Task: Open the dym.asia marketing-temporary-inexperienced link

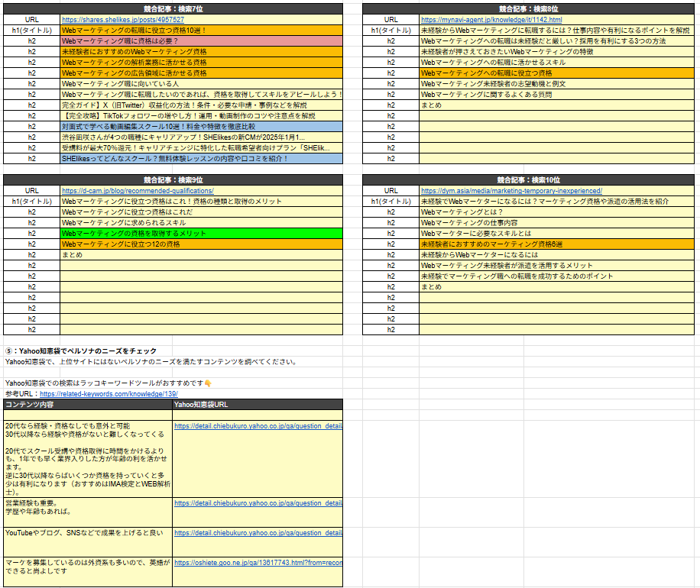Action: [510, 190]
